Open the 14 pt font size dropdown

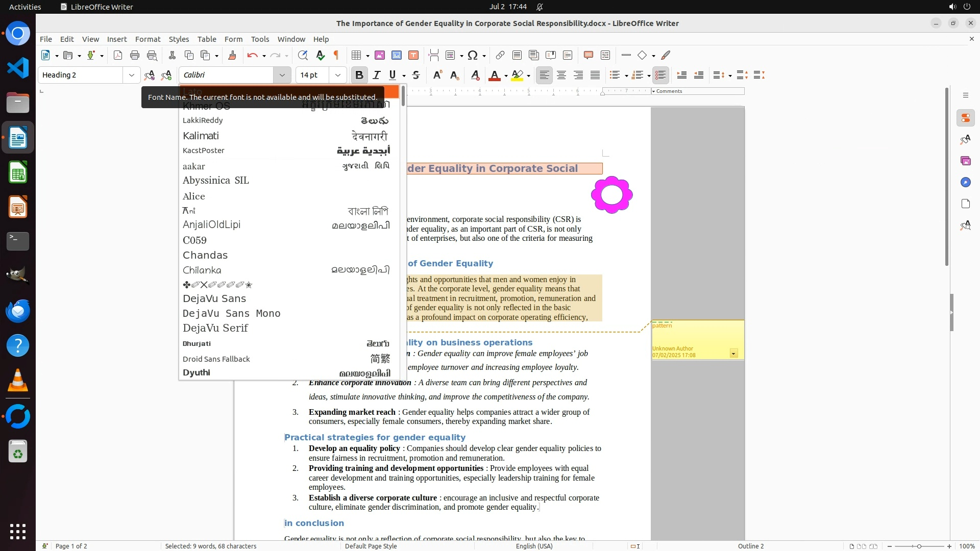click(337, 75)
